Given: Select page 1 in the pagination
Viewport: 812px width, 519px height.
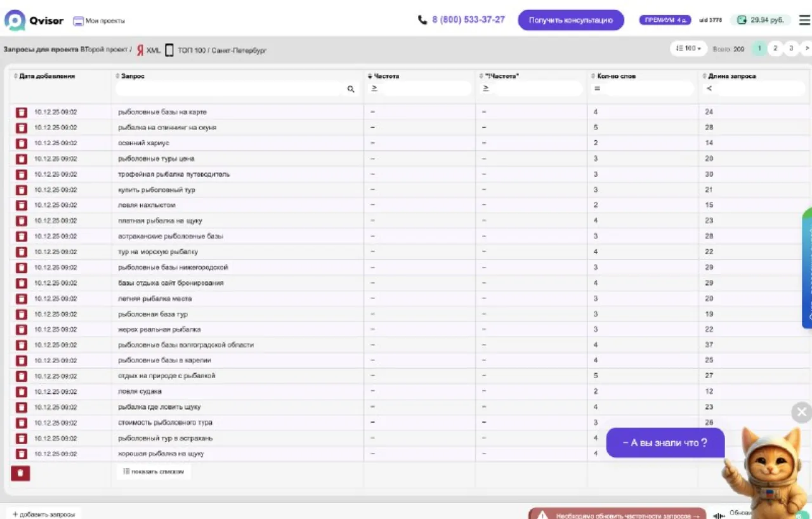Looking at the screenshot, I should (759, 49).
